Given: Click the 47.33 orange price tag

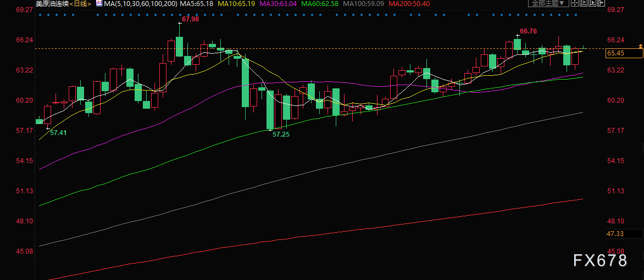Looking at the screenshot, I should click(x=624, y=233).
